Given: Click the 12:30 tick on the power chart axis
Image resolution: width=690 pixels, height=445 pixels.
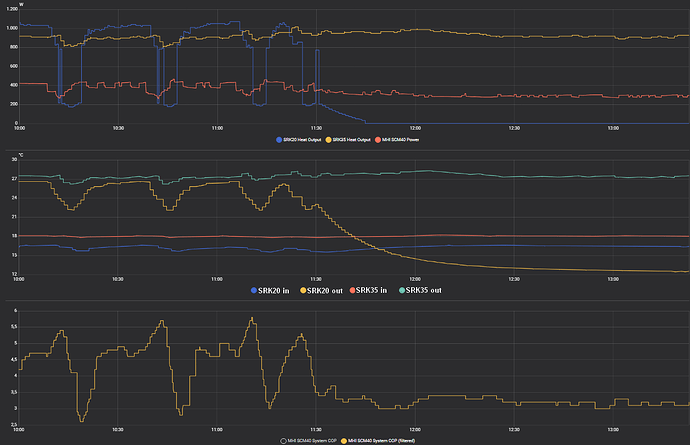Looking at the screenshot, I should coord(514,128).
